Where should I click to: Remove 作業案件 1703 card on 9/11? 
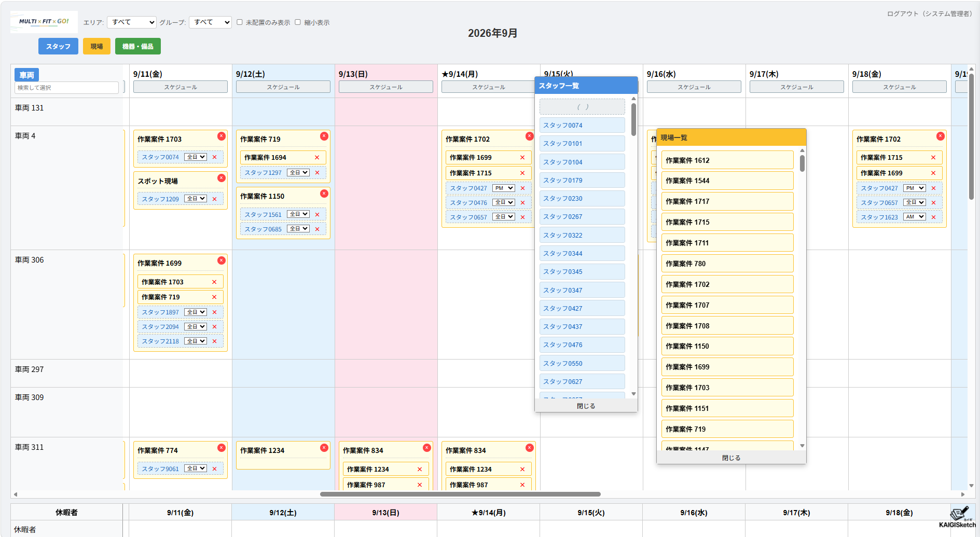pyautogui.click(x=222, y=136)
